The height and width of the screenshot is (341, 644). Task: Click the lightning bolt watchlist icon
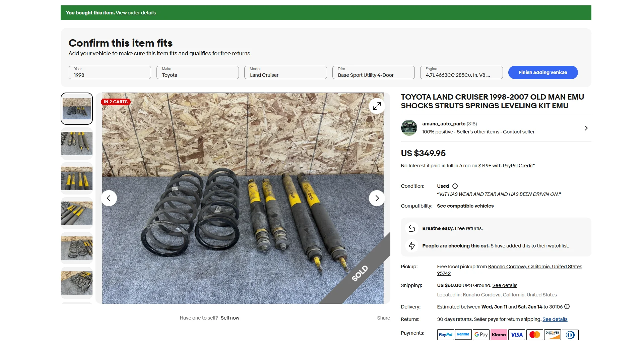point(412,246)
